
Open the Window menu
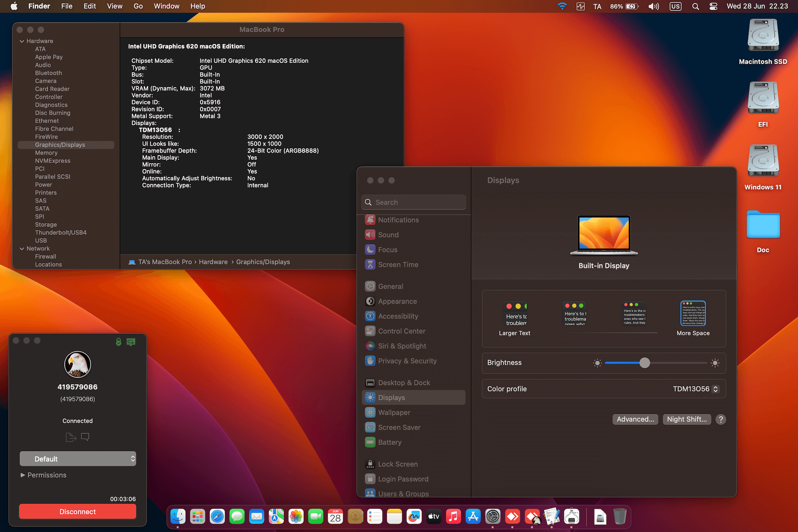point(167,6)
